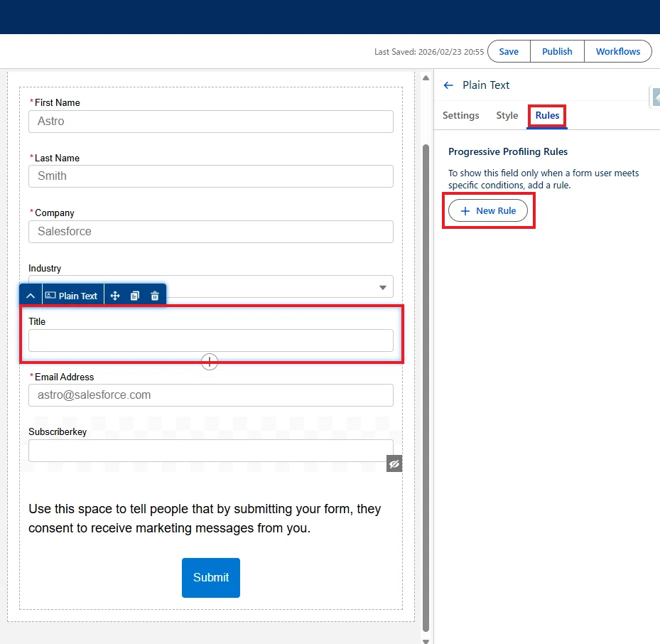The image size is (660, 644).
Task: Duplicate the Plain Text block
Action: click(135, 296)
